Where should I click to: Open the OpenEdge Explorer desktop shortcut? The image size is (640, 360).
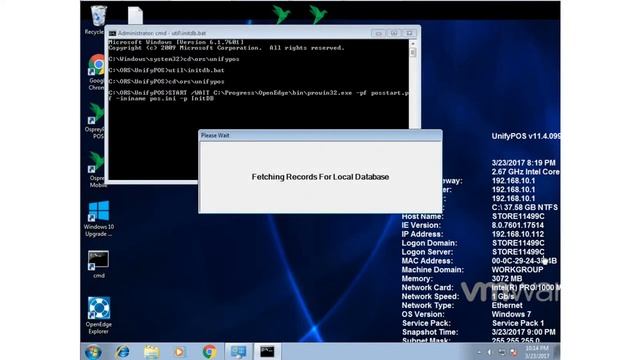[x=98, y=316]
